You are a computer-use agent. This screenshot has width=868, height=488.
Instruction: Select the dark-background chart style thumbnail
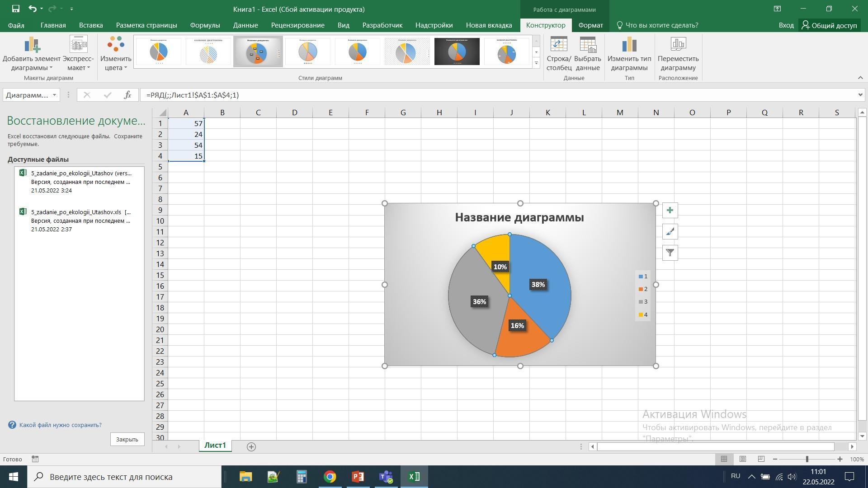click(457, 52)
